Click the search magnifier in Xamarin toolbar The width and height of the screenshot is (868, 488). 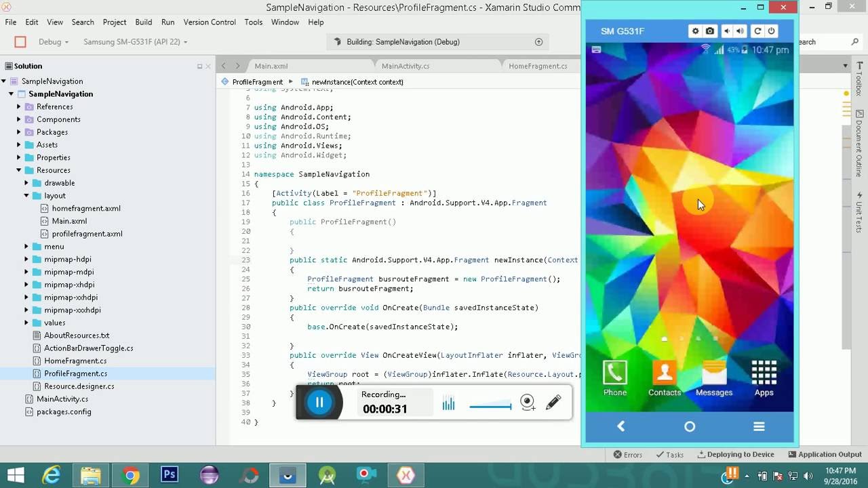point(855,42)
